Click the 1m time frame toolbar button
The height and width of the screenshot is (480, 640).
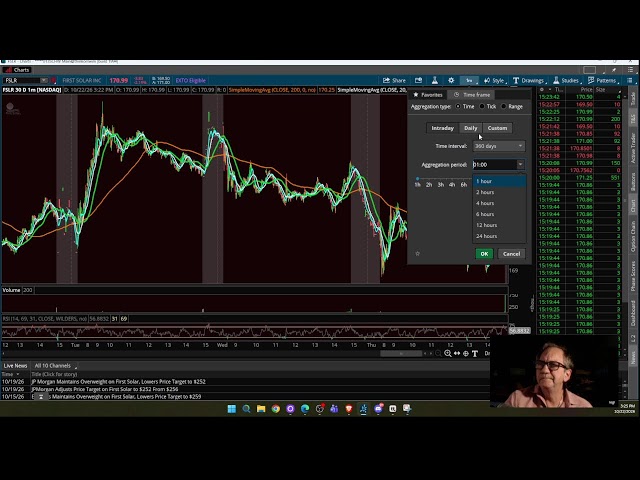(469, 80)
